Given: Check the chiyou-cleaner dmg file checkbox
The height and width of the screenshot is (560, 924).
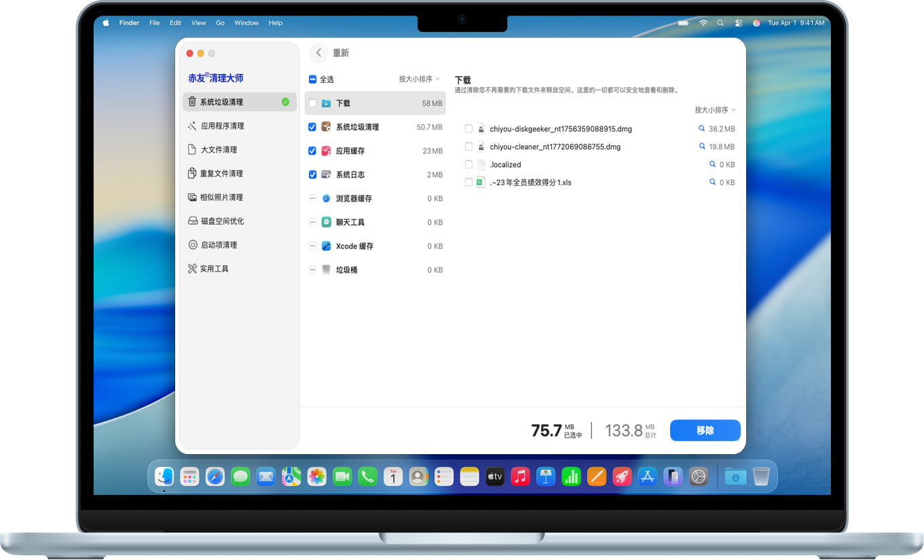Looking at the screenshot, I should [x=468, y=147].
